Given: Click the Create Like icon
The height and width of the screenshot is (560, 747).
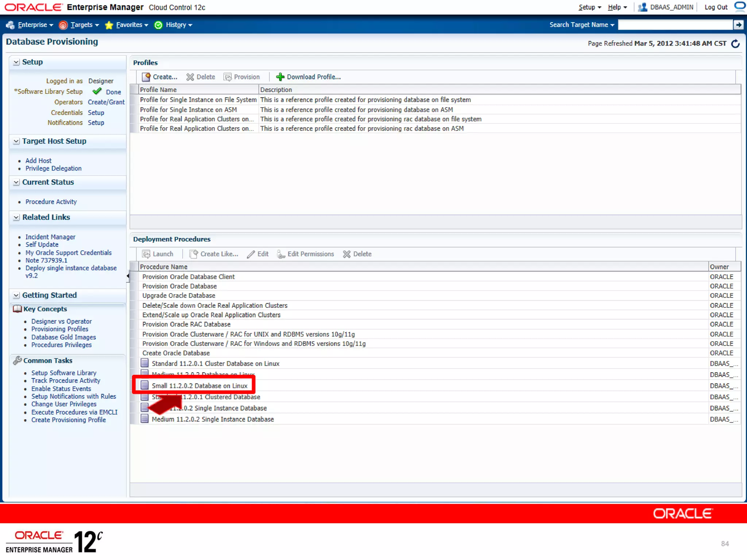Looking at the screenshot, I should click(x=194, y=254).
